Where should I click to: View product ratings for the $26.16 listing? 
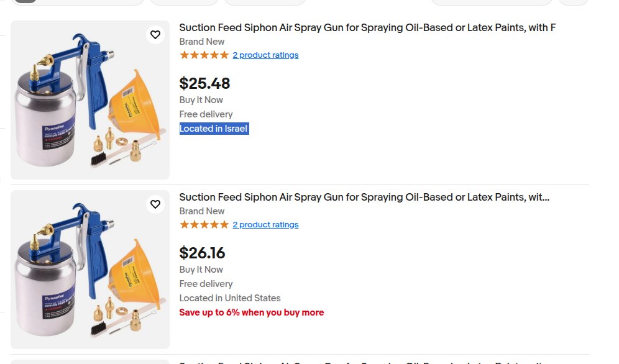point(265,225)
